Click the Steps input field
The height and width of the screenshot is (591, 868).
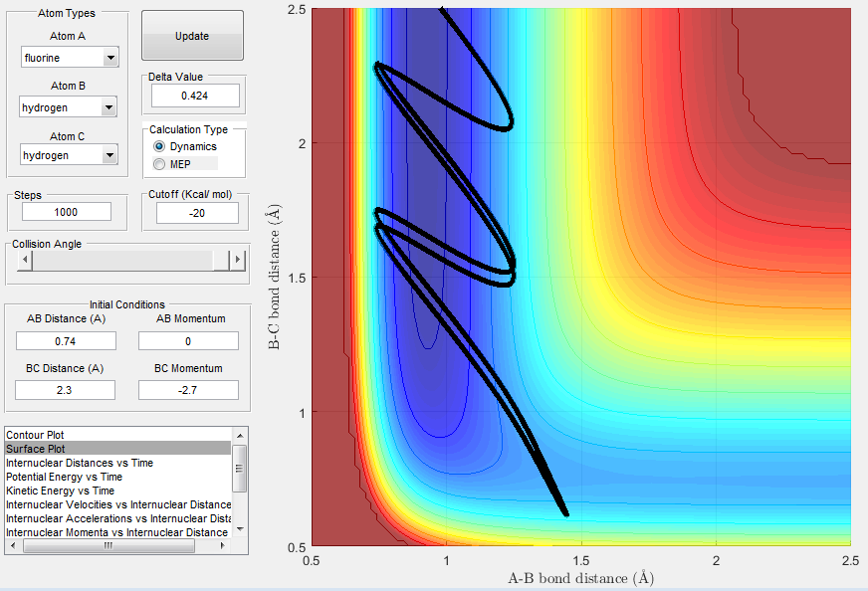coord(67,212)
